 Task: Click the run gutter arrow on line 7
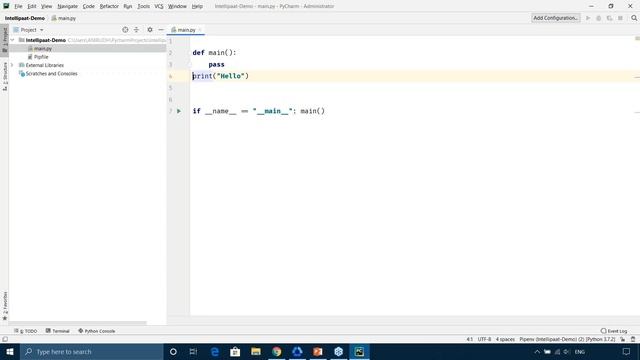[x=179, y=111]
